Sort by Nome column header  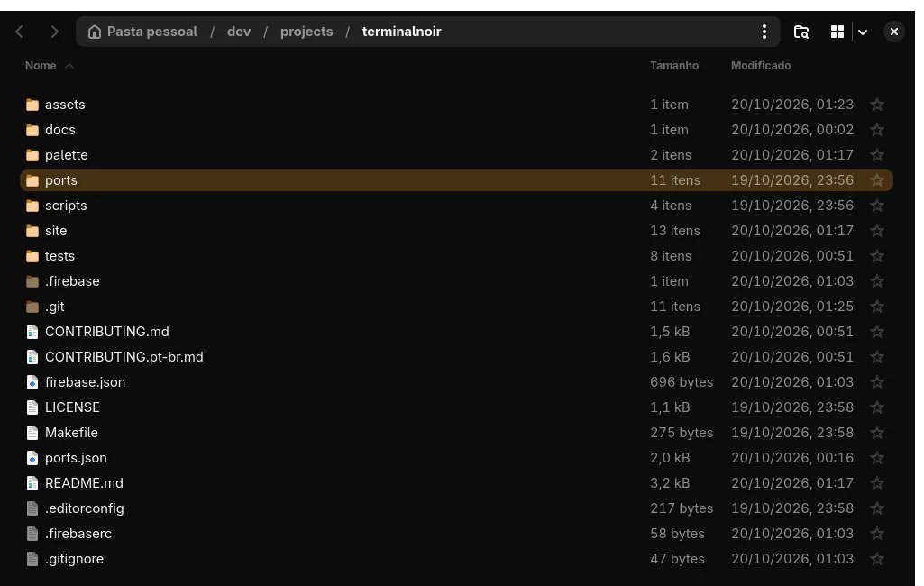pyautogui.click(x=41, y=66)
